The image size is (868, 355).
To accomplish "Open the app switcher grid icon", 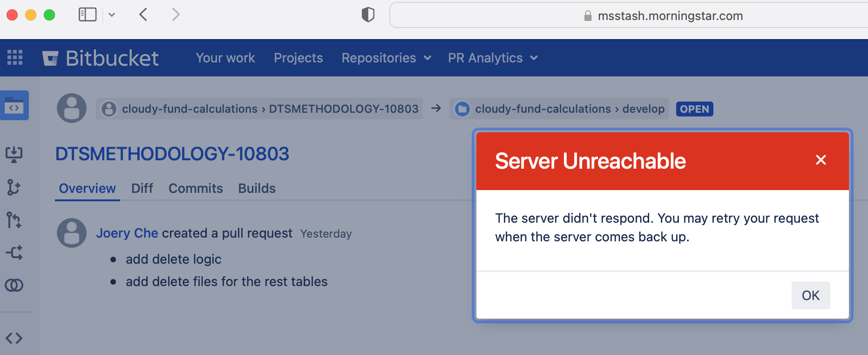I will coord(15,57).
